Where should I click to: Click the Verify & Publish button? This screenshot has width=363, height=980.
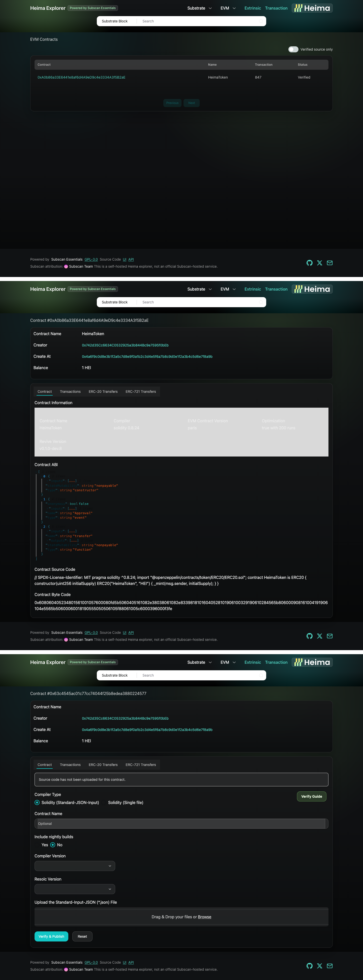tap(51, 936)
